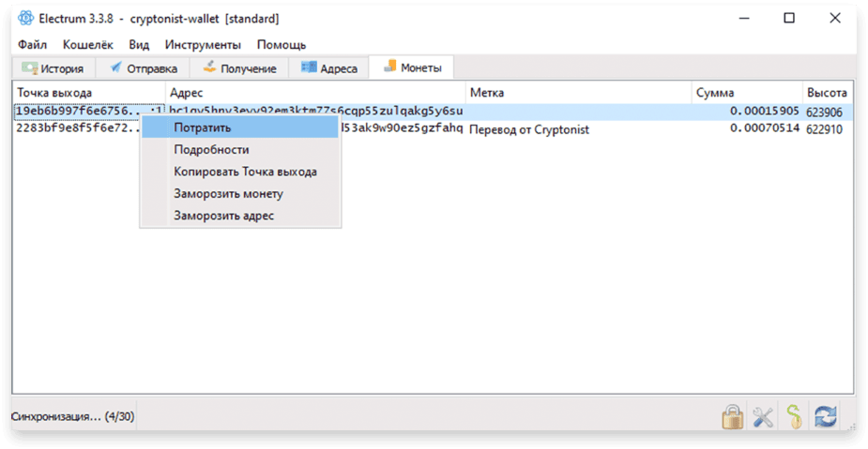Select the coin row labeled Перевод от Cryptonist
The height and width of the screenshot is (449, 868).
tap(433, 128)
